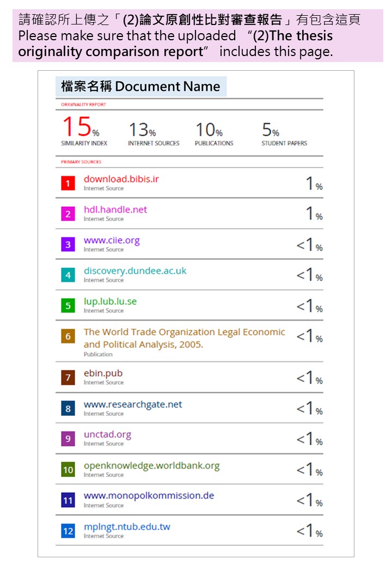The width and height of the screenshot is (392, 566).
Task: Click the brown source number 7 badge
Action: [68, 378]
